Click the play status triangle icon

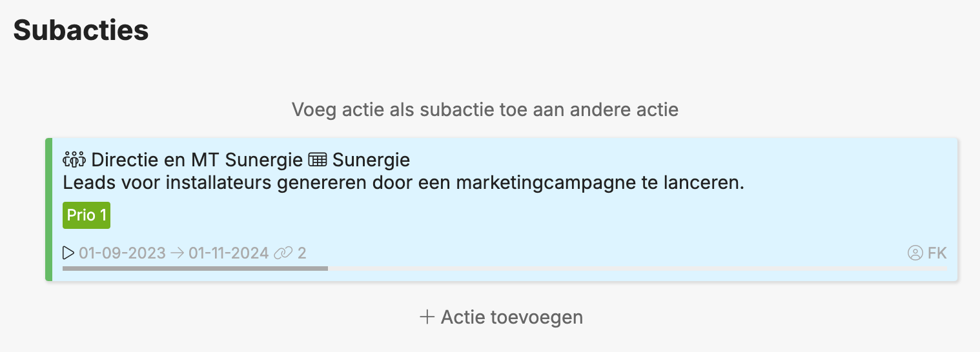[x=68, y=253]
